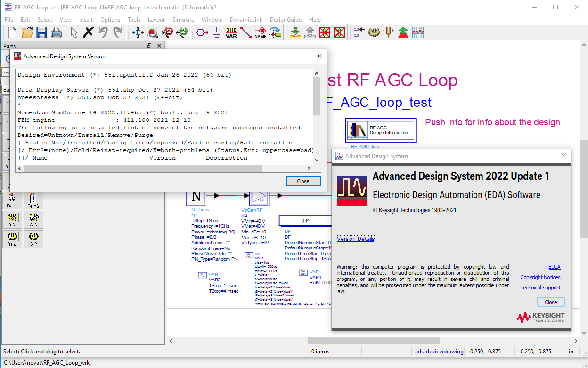588x368 pixels.
Task: Click the ads_device:drawing layer in status bar
Action: pyautogui.click(x=439, y=352)
